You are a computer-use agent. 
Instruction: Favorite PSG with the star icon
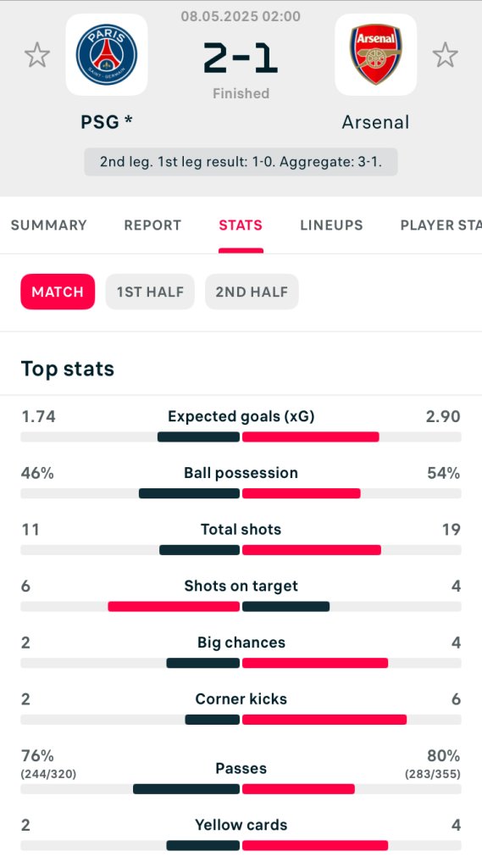(37, 55)
